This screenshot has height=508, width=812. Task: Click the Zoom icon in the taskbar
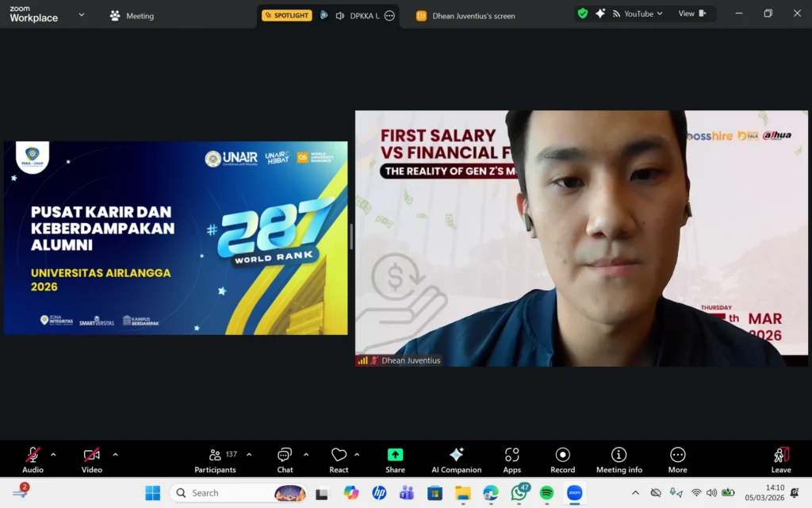coord(575,493)
